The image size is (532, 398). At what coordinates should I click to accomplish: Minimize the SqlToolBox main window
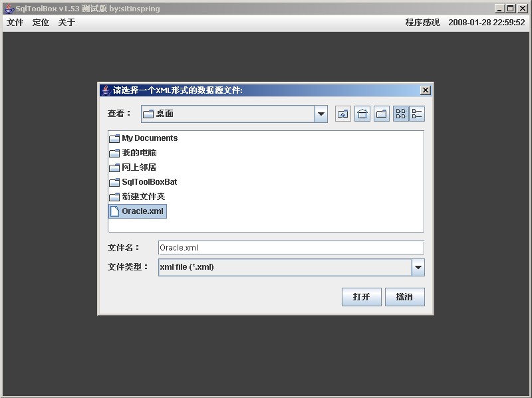[x=499, y=9]
